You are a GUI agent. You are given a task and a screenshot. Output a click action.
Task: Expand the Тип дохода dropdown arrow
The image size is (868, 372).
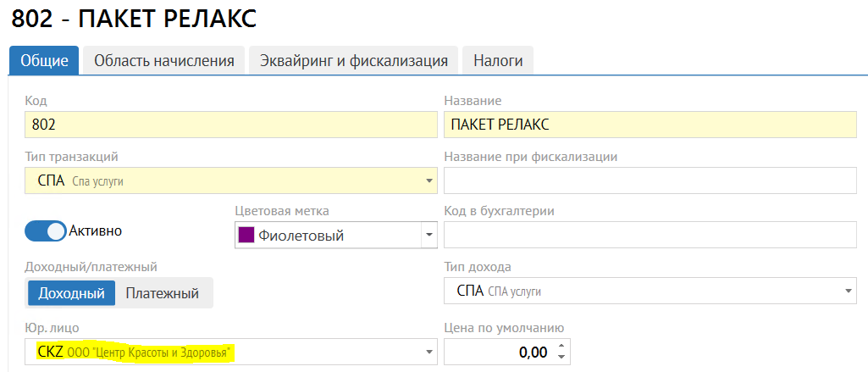click(x=848, y=291)
